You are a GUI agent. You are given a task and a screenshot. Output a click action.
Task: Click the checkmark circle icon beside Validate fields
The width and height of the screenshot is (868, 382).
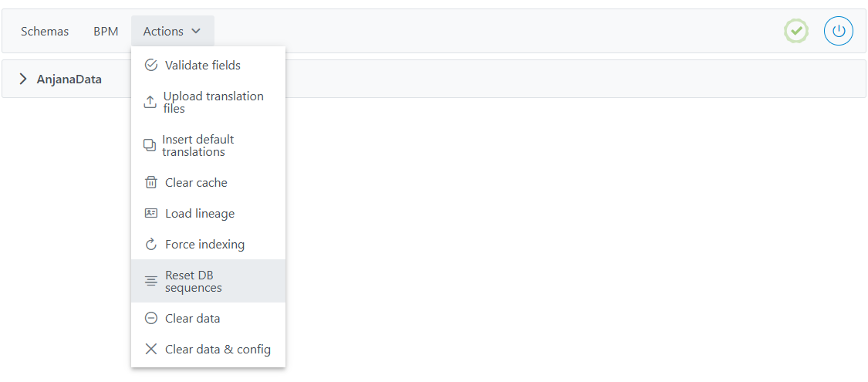151,66
